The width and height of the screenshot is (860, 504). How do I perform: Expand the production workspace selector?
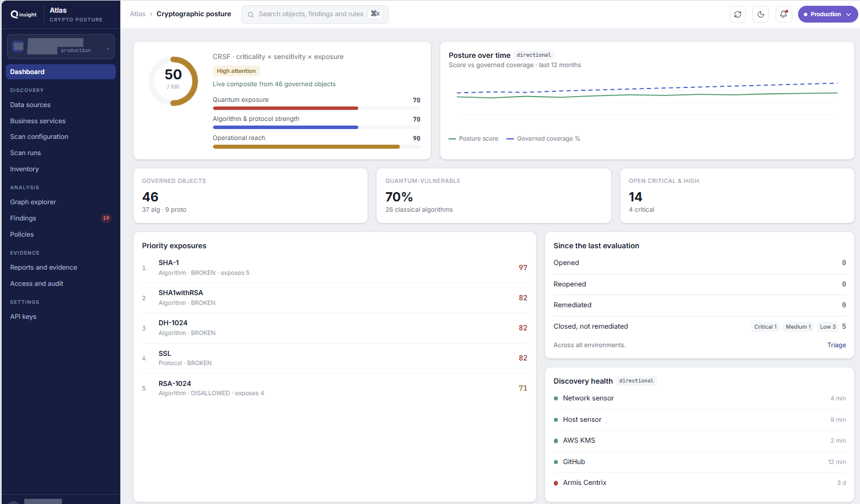tap(61, 46)
